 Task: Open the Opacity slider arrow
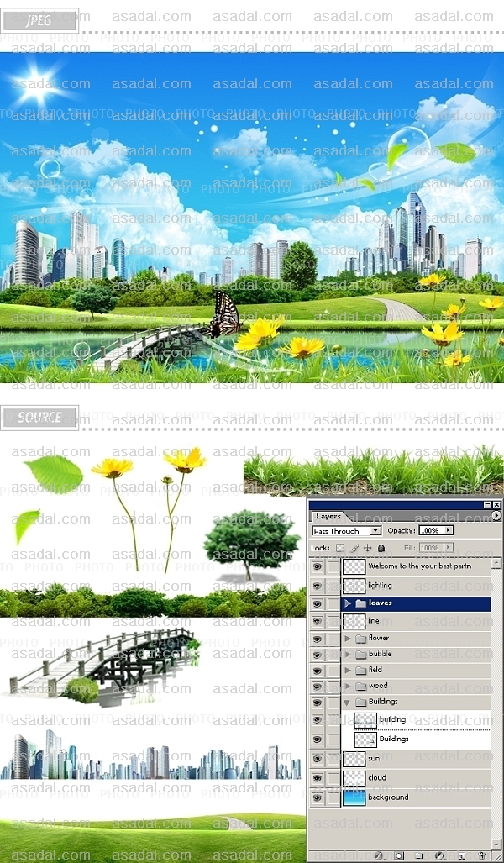449,531
